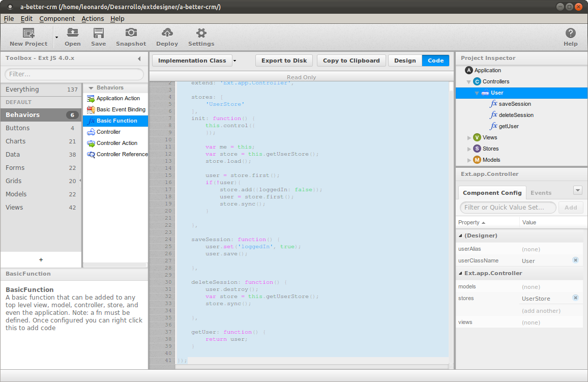Click the Filter or Quick Value Set field
Image resolution: width=588 pixels, height=382 pixels.
508,208
